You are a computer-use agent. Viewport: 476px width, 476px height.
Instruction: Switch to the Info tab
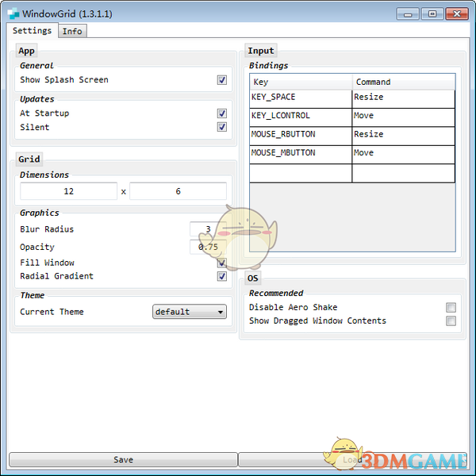pyautogui.click(x=72, y=31)
